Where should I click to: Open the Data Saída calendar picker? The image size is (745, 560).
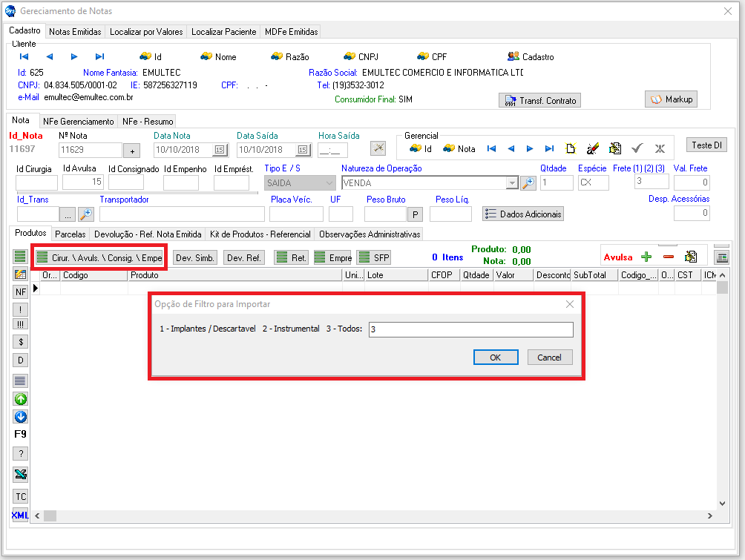coord(303,150)
